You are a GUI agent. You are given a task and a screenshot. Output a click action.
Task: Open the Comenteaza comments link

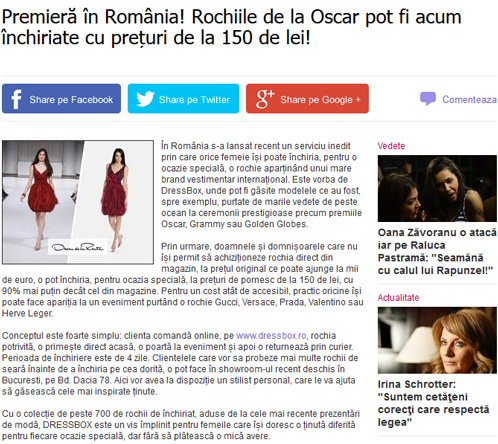pos(469,99)
